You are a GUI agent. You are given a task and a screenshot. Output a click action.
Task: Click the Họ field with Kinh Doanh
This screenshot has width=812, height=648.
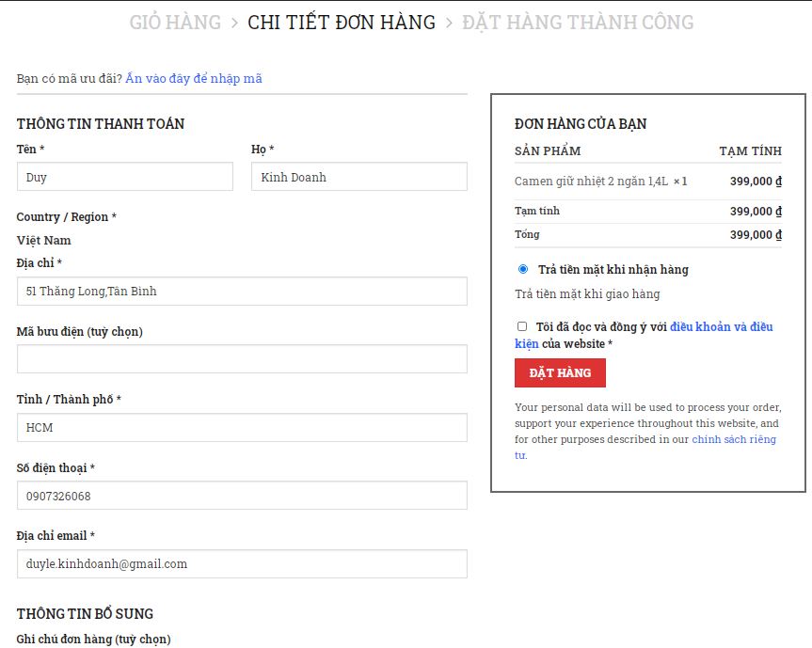coord(359,177)
